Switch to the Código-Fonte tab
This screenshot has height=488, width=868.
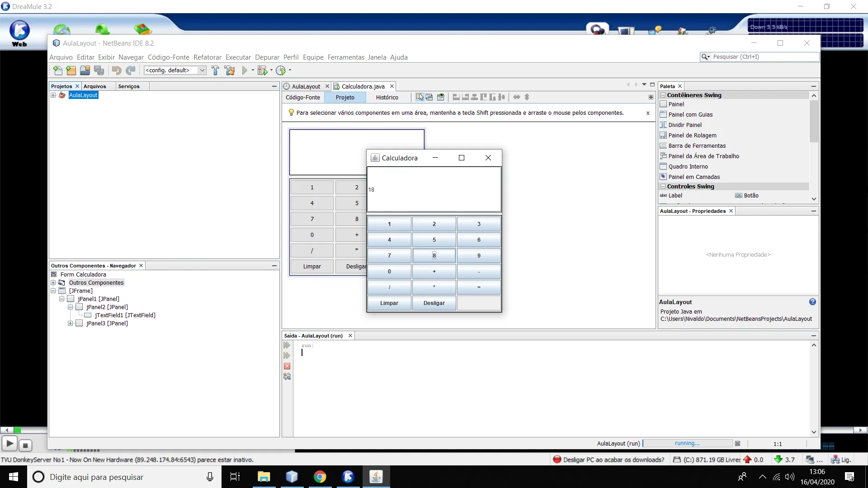303,98
